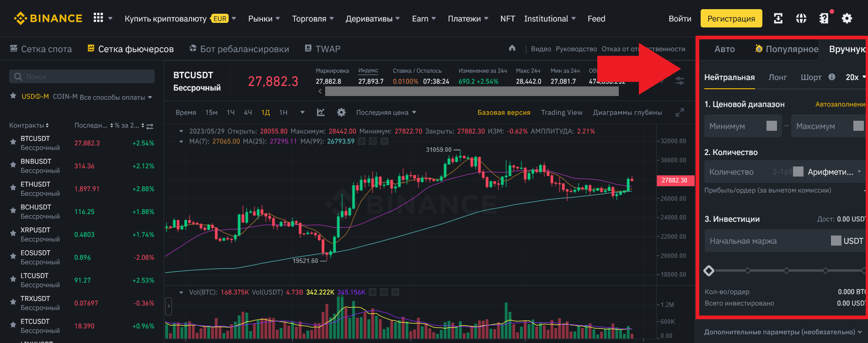Image resolution: width=868 pixels, height=343 pixels.
Task: Collapse the MA indicator row arrow
Action: click(x=182, y=141)
